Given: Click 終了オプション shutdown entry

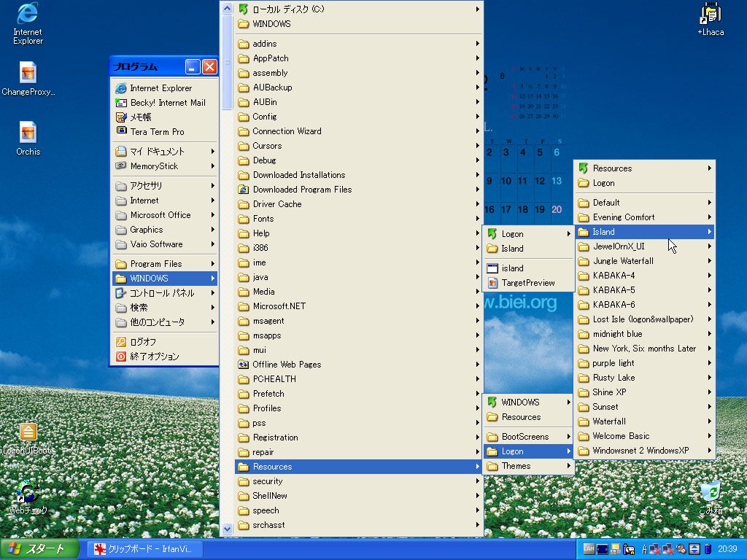Looking at the screenshot, I should (165, 356).
